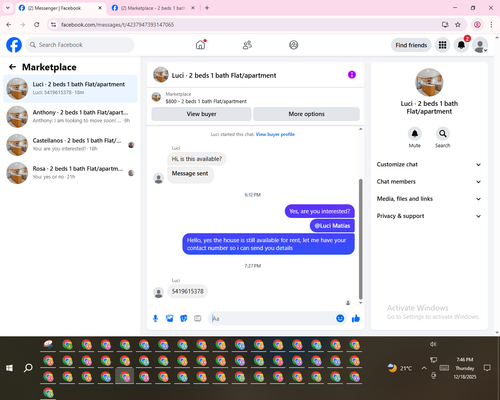Click the More options button

click(306, 114)
